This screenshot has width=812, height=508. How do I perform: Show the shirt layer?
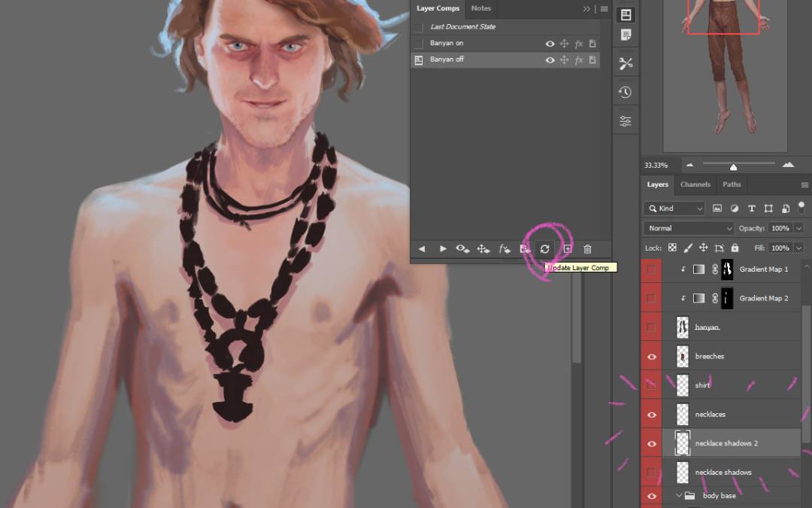coord(651,385)
